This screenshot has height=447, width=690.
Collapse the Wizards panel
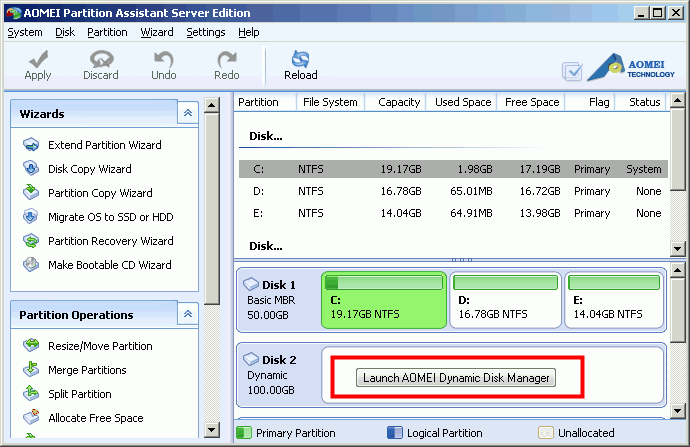tap(188, 113)
